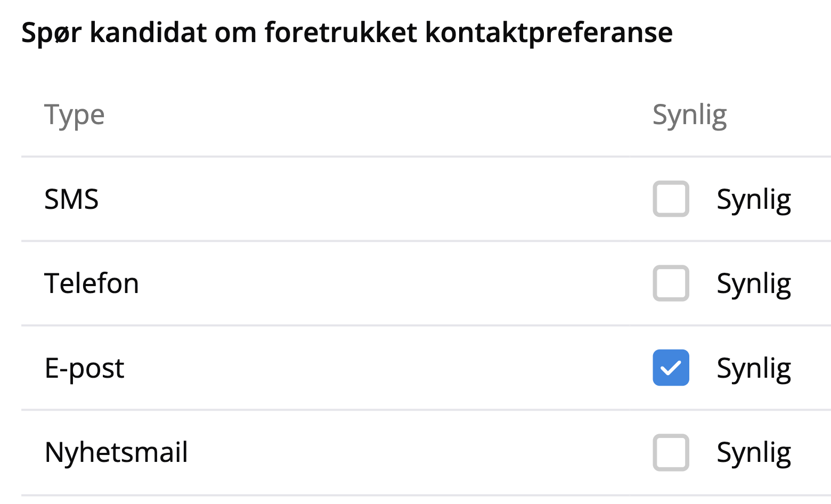The height and width of the screenshot is (504, 831).
Task: Click the Synlig label beside SMS checkbox
Action: [753, 200]
